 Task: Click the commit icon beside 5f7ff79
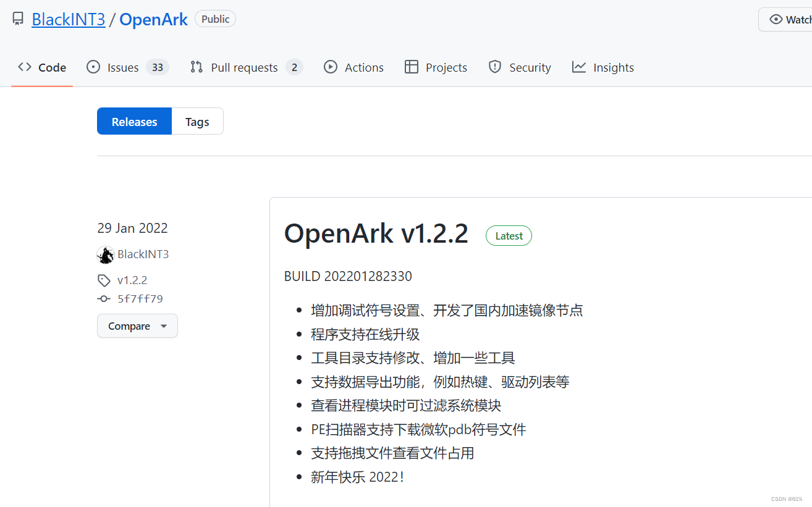click(x=104, y=299)
